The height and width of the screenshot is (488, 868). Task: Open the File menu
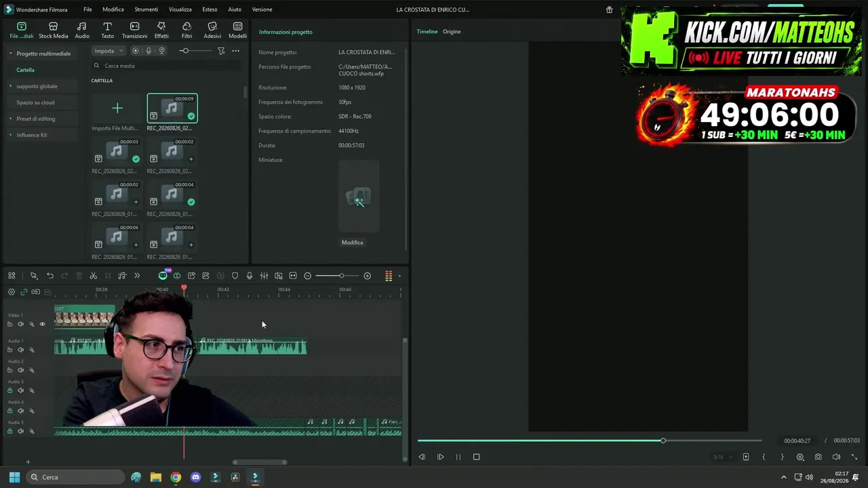tap(87, 9)
